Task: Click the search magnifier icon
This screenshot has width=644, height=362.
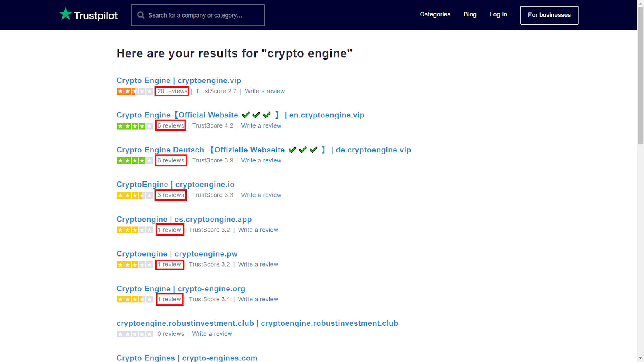Action: pyautogui.click(x=141, y=15)
